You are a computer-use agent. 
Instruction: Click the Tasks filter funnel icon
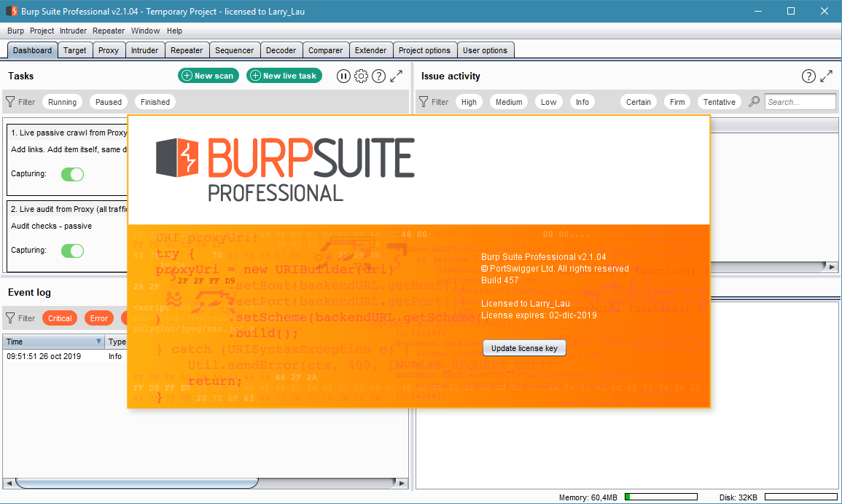pyautogui.click(x=10, y=102)
